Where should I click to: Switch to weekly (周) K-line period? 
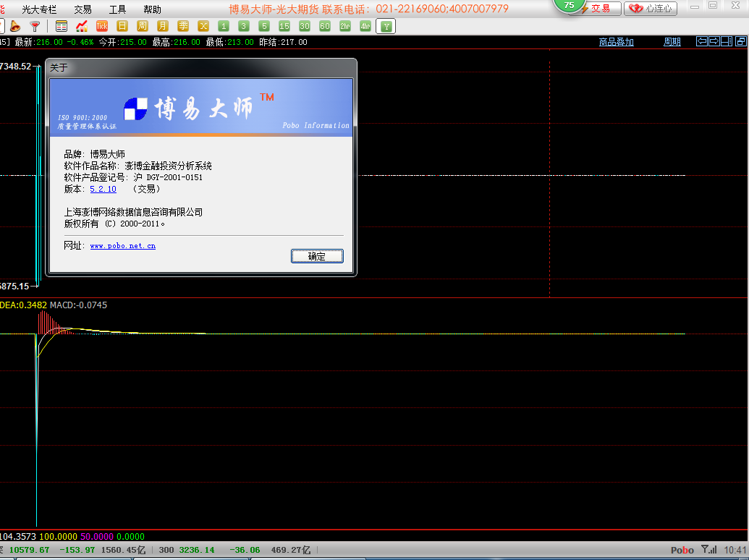coord(143,26)
